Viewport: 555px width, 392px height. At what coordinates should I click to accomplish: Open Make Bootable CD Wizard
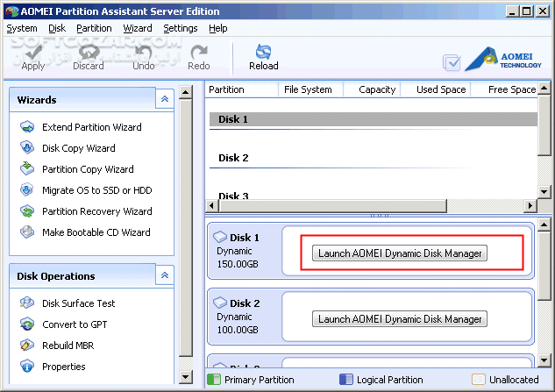tap(96, 232)
